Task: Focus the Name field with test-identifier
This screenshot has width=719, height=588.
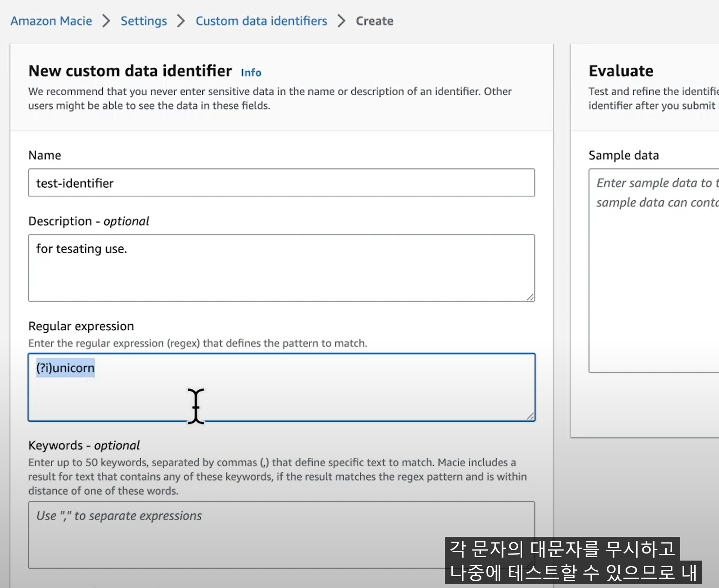Action: tap(282, 183)
